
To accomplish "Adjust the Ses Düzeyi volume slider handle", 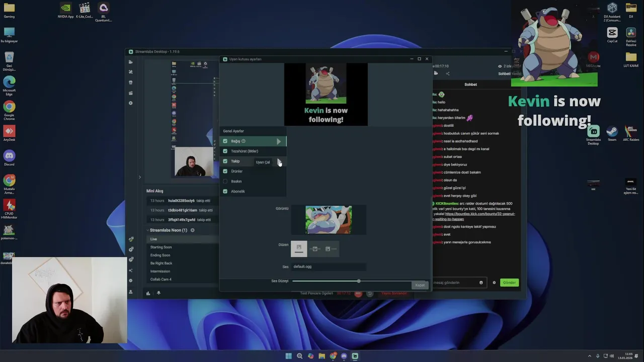I will (x=359, y=281).
